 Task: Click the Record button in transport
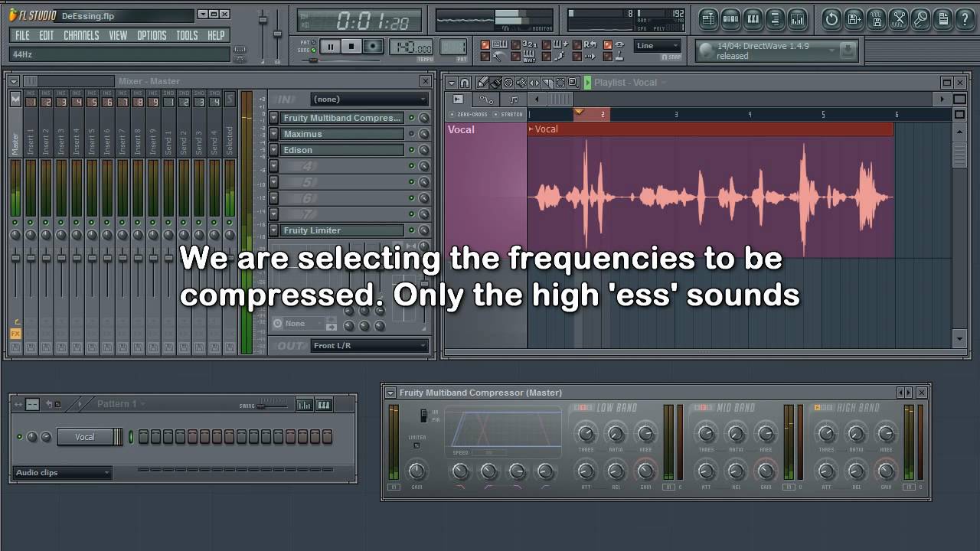click(x=373, y=47)
